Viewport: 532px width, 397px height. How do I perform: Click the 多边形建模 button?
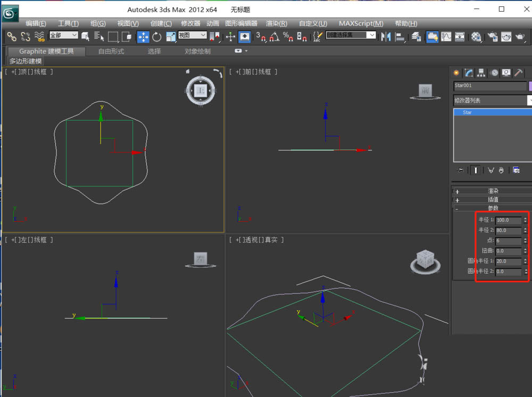pyautogui.click(x=26, y=61)
